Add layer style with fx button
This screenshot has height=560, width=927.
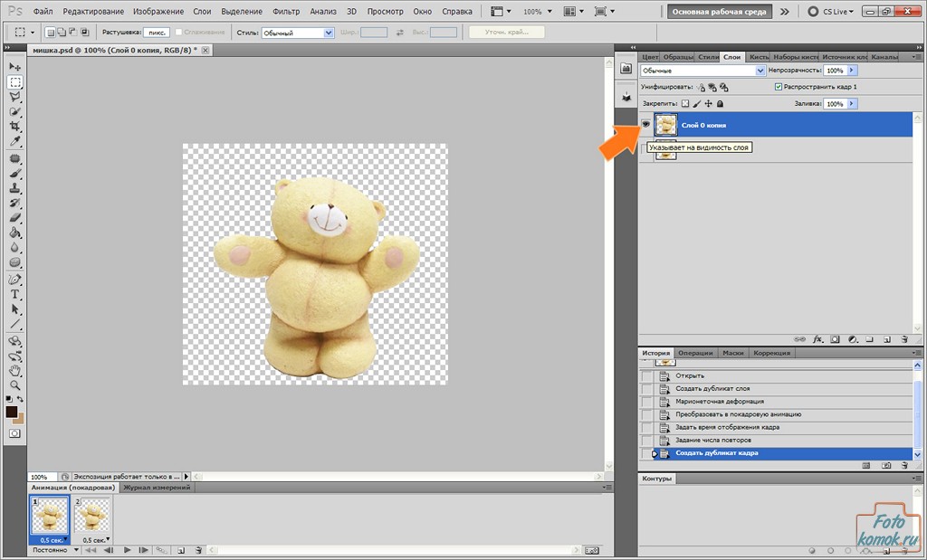pyautogui.click(x=817, y=338)
